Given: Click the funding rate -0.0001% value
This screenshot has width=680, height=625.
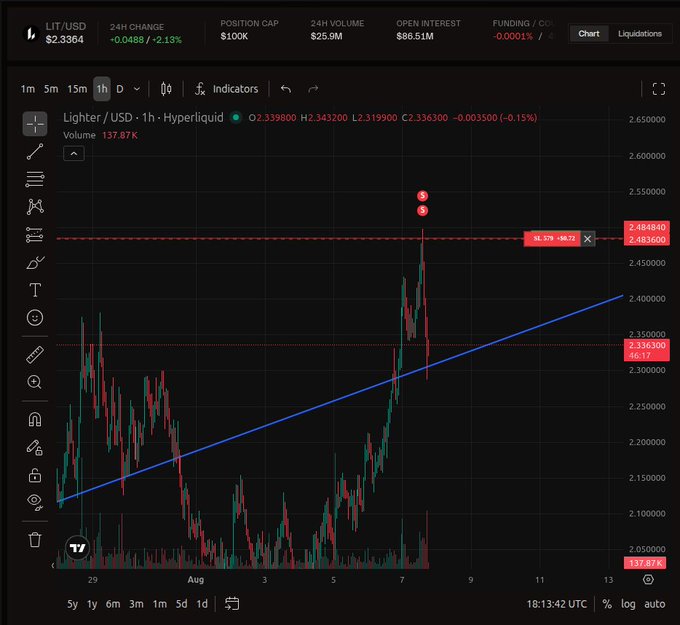Looking at the screenshot, I should (x=513, y=36).
